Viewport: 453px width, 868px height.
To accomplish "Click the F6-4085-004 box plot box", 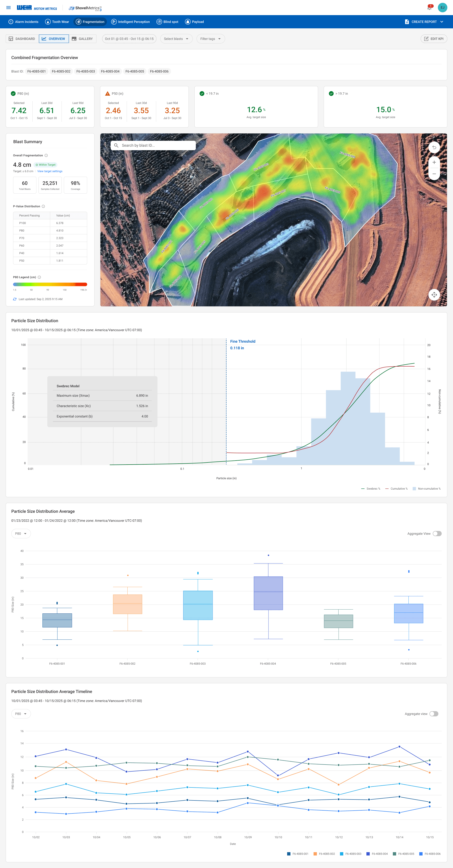I will [268, 593].
